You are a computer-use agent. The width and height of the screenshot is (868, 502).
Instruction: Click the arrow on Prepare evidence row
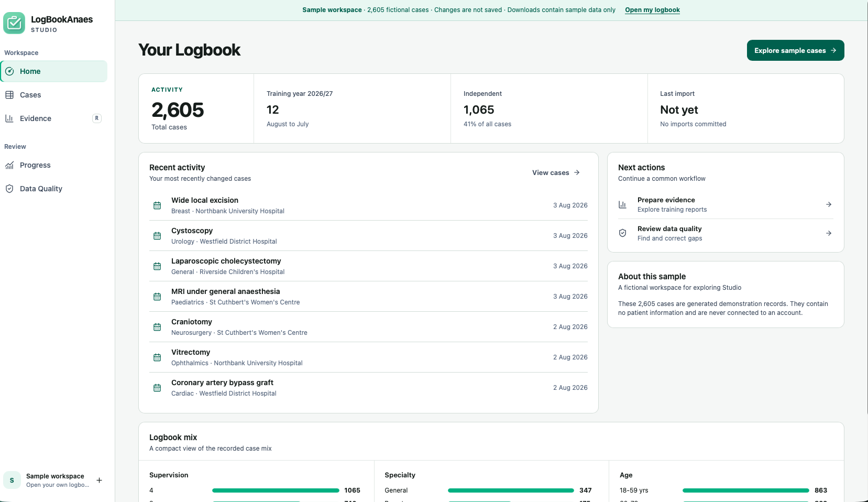tap(829, 204)
